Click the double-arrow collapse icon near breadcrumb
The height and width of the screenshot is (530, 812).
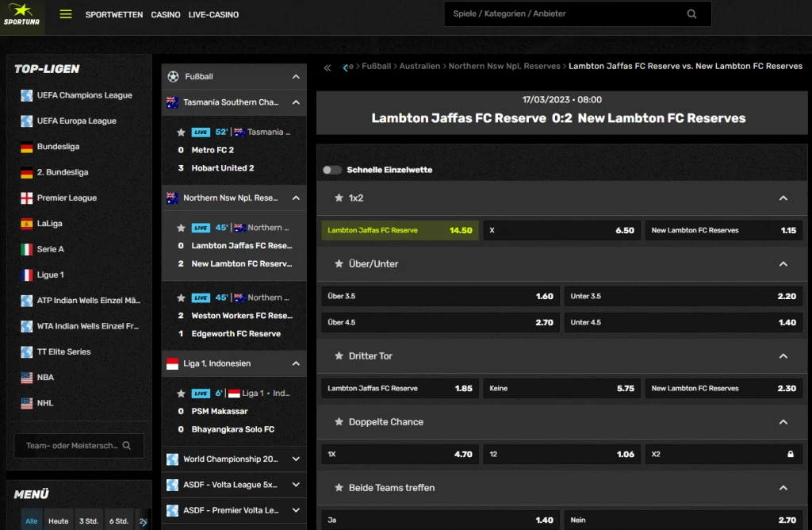[327, 68]
